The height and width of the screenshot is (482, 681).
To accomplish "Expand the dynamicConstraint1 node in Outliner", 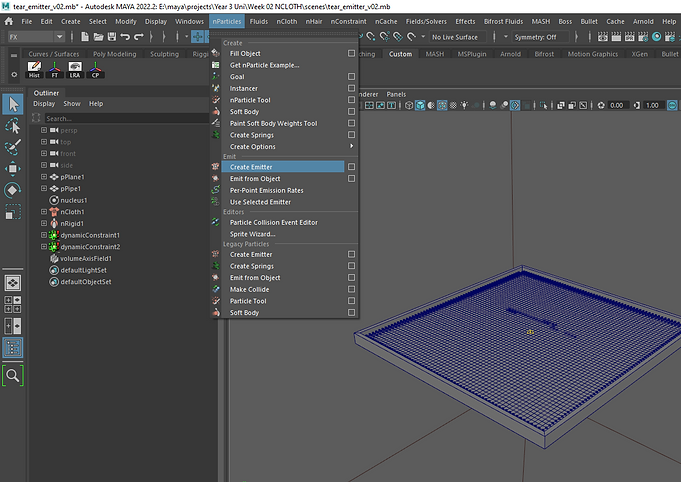I will coord(44,235).
